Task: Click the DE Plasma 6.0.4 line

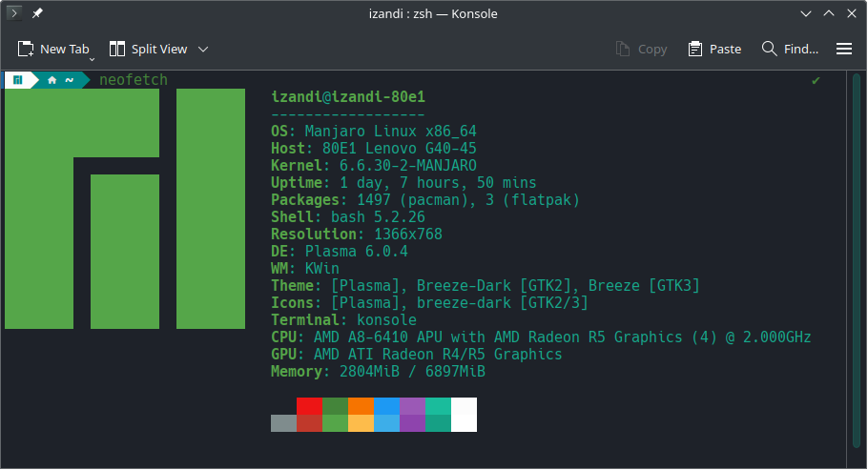Action: point(340,252)
